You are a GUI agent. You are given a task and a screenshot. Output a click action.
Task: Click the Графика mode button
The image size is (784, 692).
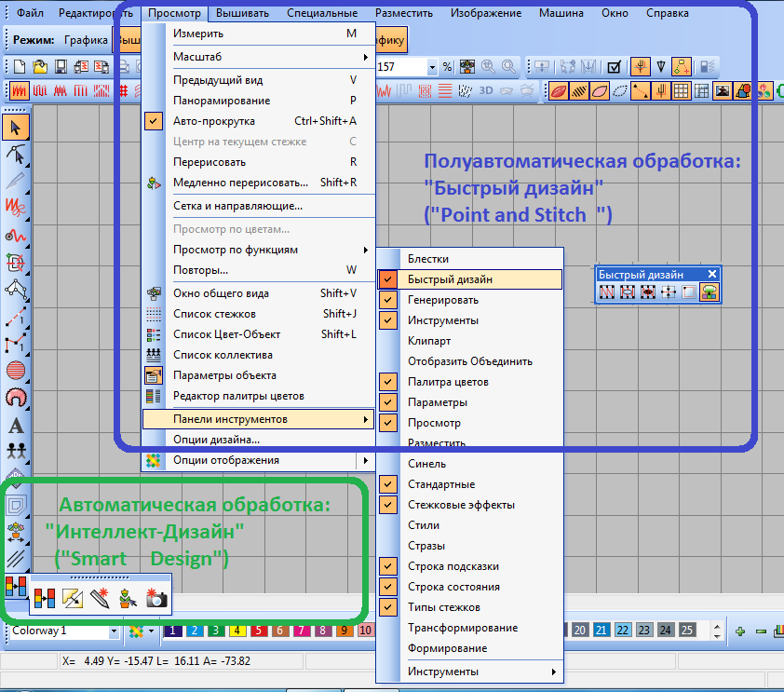[x=86, y=40]
